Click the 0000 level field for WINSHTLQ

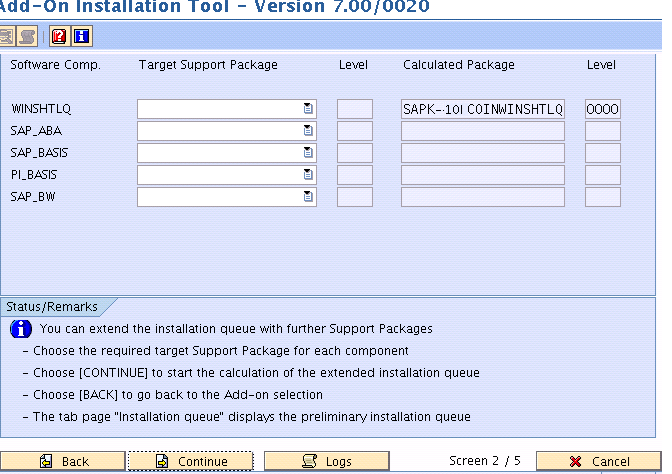coord(603,109)
